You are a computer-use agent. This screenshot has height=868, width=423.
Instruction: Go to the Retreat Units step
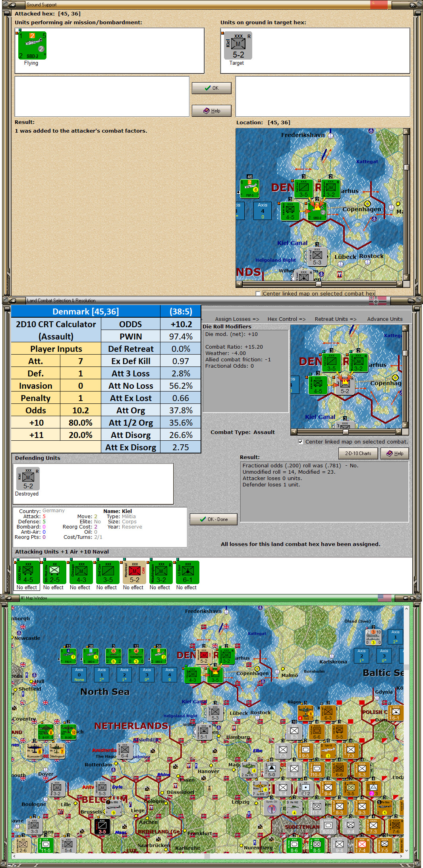click(x=335, y=319)
